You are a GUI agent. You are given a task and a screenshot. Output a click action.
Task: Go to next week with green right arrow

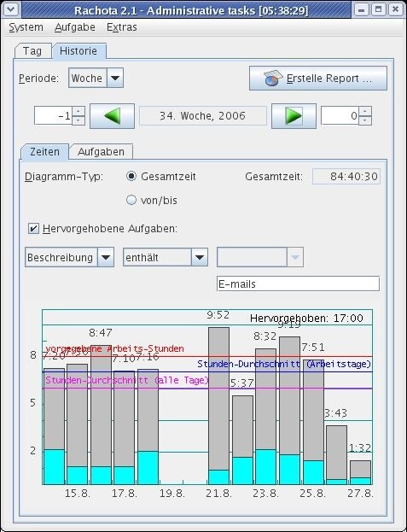tap(294, 116)
